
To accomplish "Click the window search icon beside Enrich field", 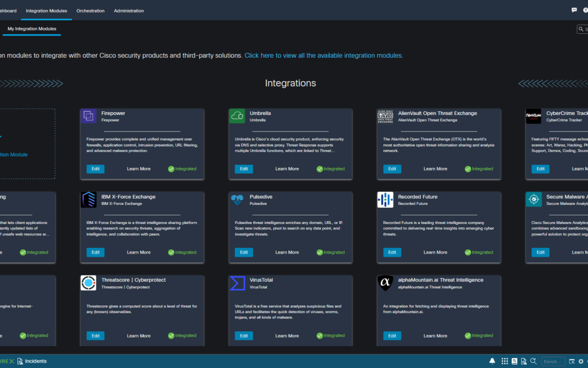I will point(572,361).
